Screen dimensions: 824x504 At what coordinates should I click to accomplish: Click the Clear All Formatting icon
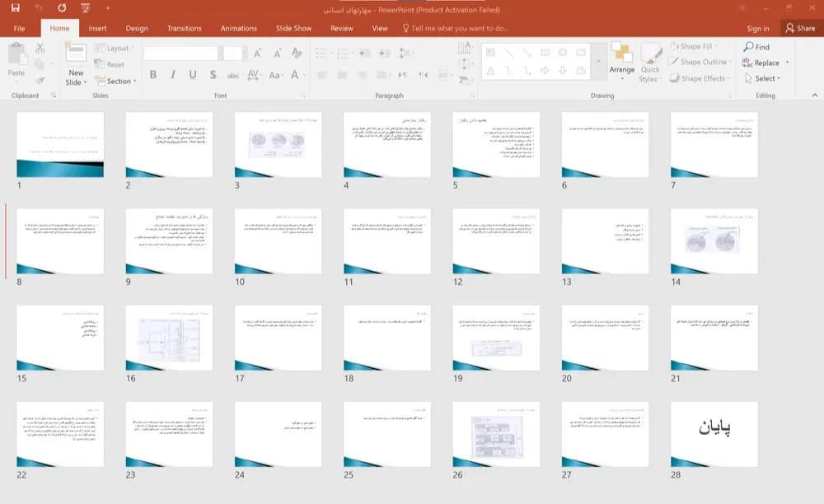pyautogui.click(x=297, y=53)
